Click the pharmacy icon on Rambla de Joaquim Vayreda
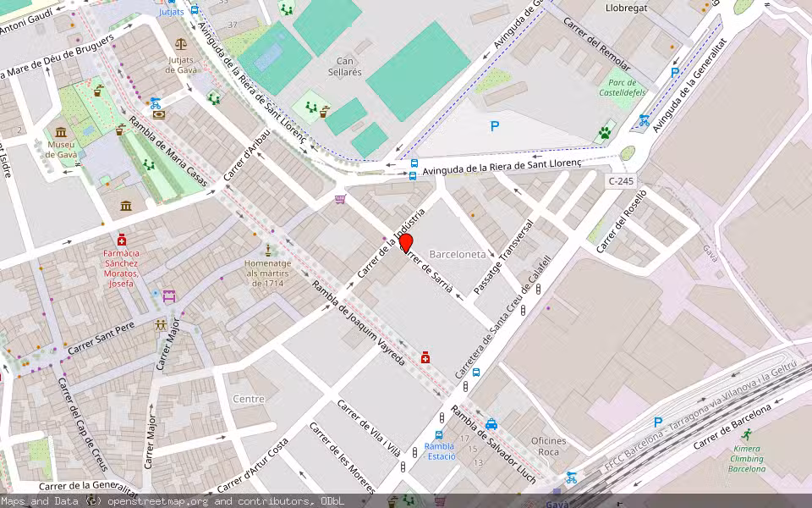812x508 pixels. 425,357
